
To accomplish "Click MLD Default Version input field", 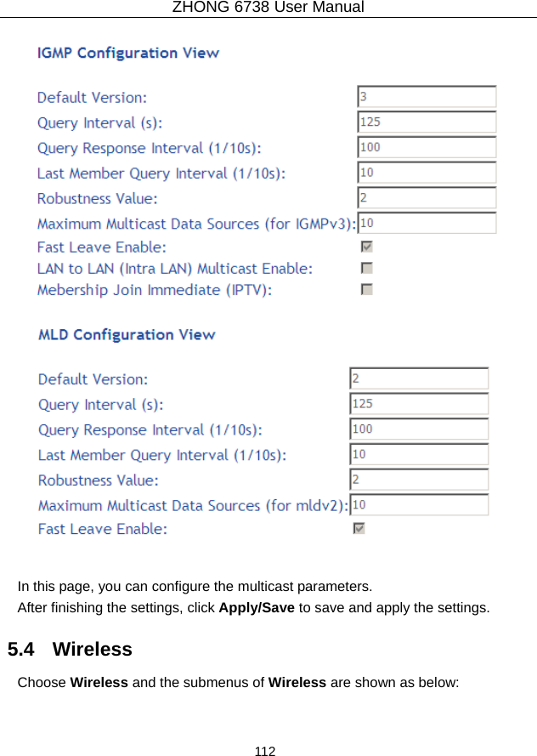I will [420, 378].
